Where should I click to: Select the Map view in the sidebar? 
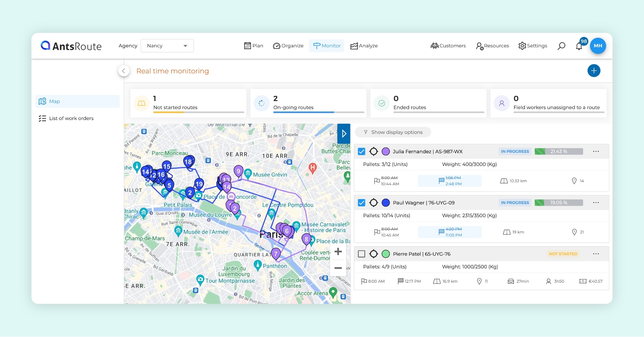click(x=55, y=101)
